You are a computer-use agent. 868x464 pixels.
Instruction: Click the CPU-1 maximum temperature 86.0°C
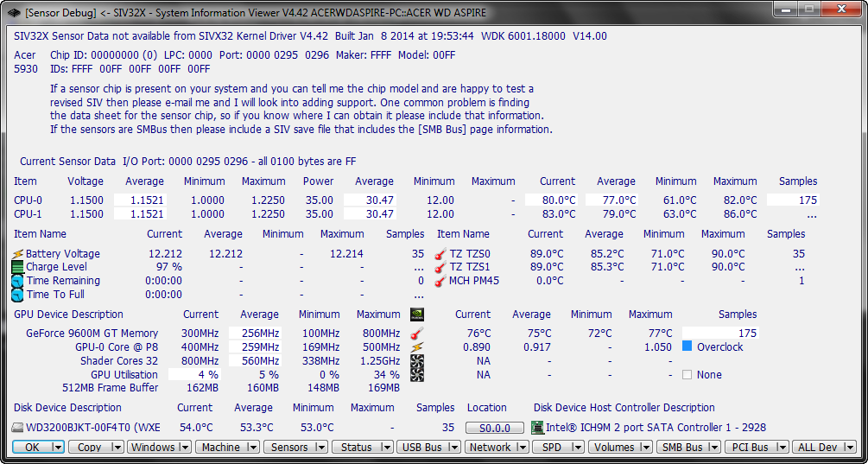click(740, 213)
